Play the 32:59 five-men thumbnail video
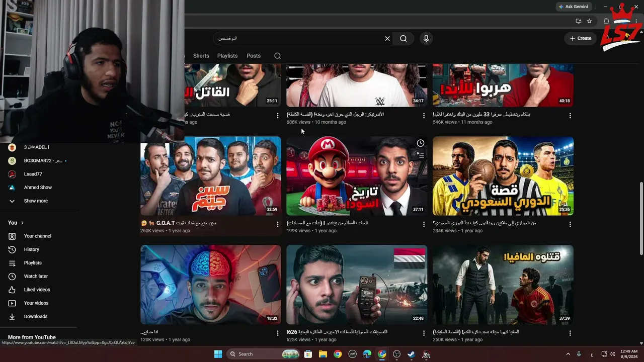Viewport: 644px width, 362px height. tap(211, 176)
